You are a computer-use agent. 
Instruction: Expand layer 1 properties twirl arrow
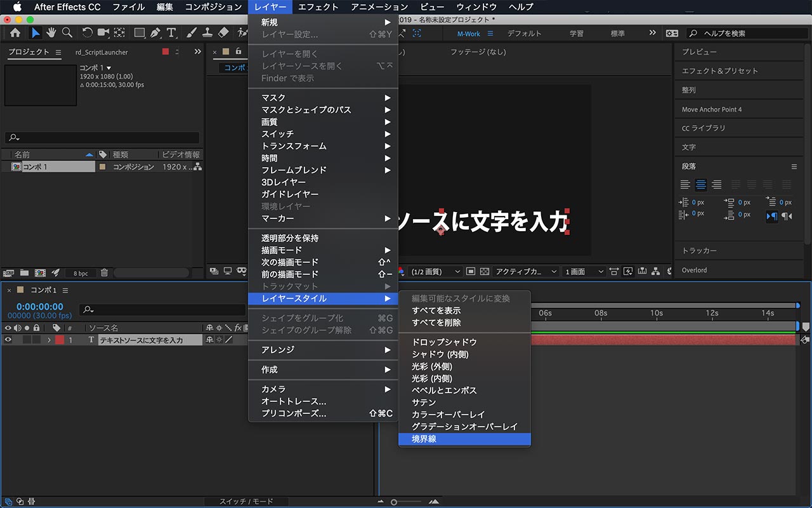tap(49, 340)
